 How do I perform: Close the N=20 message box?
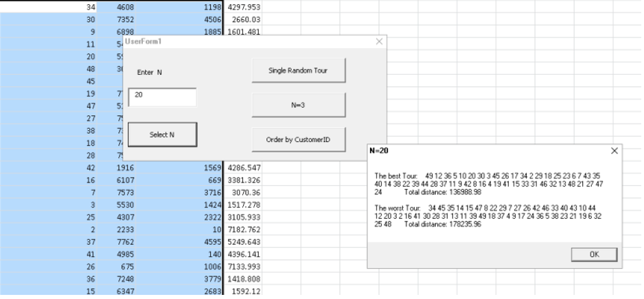[x=614, y=151]
